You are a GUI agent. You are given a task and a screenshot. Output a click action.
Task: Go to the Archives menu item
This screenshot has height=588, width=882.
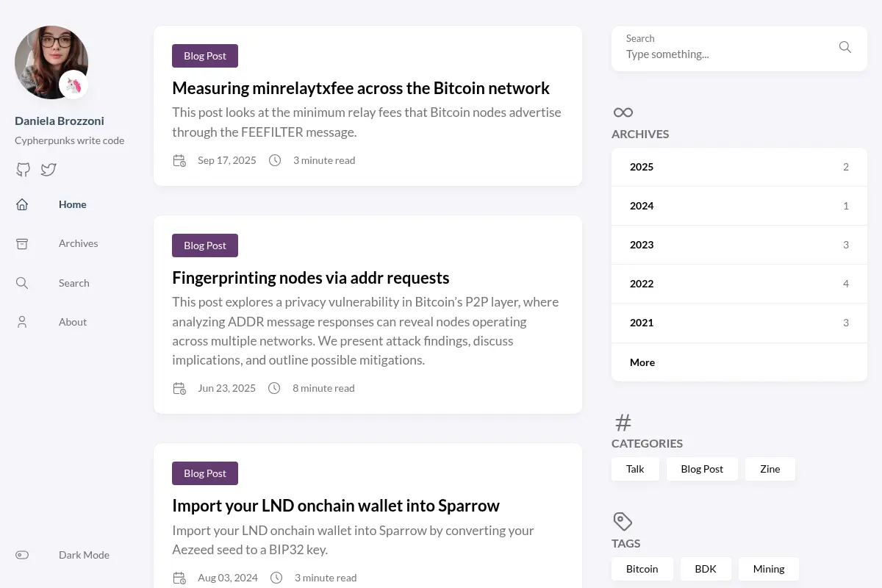point(78,243)
